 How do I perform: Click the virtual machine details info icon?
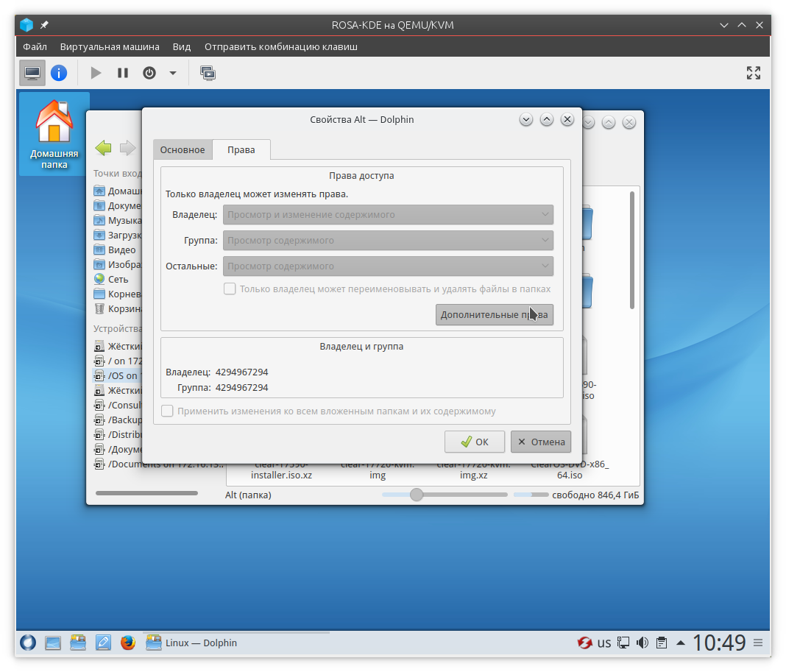click(x=58, y=73)
